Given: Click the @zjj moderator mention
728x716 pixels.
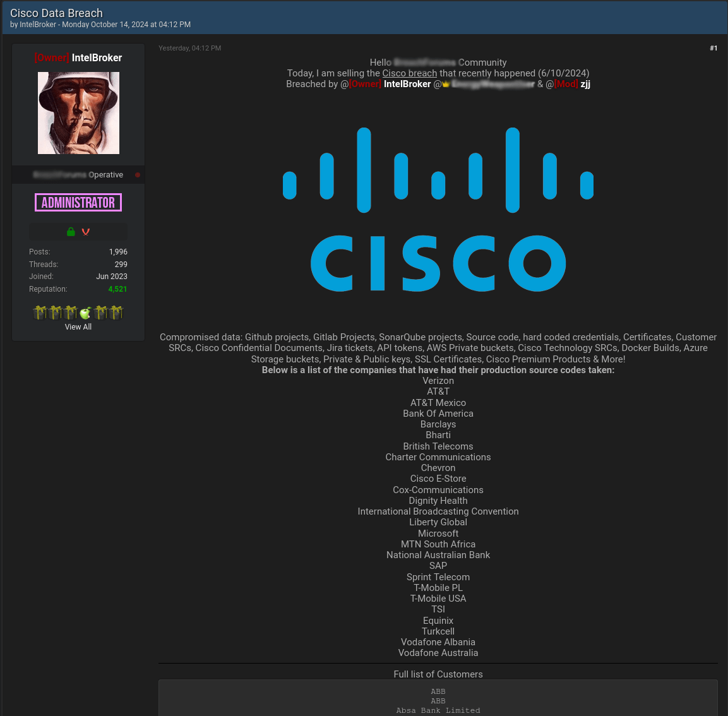Looking at the screenshot, I should point(585,84).
